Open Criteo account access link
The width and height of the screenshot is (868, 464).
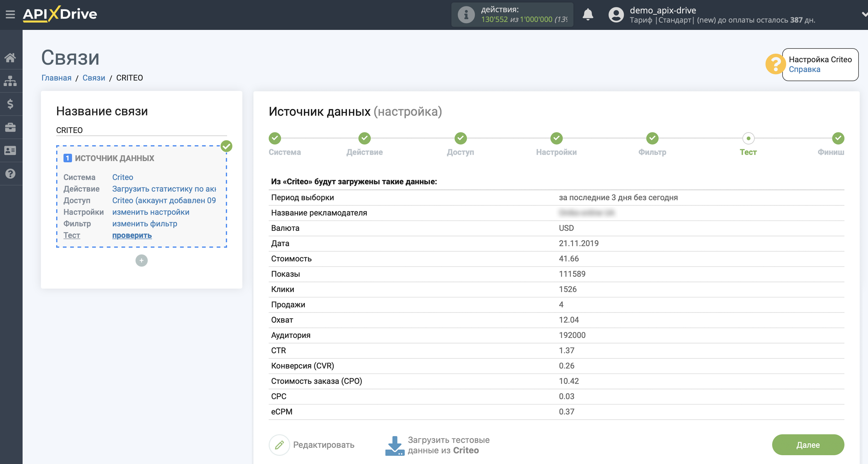[x=164, y=200]
